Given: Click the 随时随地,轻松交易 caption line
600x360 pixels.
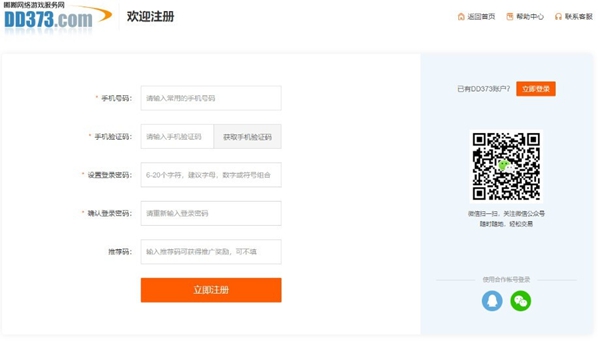Looking at the screenshot, I should coord(506,224).
